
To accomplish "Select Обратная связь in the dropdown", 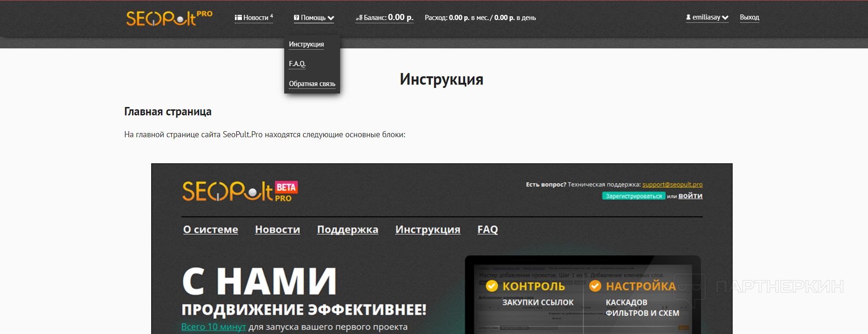I will (x=312, y=84).
